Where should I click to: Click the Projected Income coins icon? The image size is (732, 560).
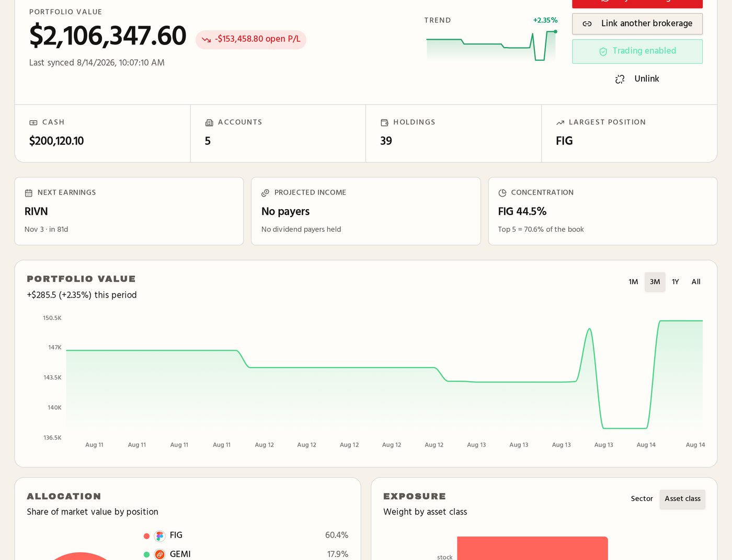[265, 193]
